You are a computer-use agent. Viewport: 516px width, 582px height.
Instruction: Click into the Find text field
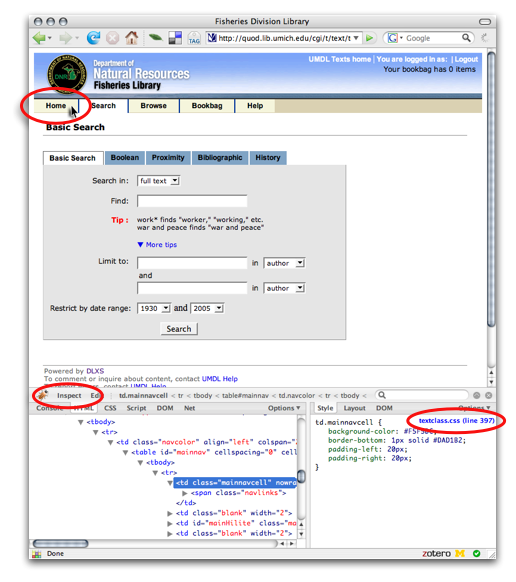pyautogui.click(x=192, y=201)
